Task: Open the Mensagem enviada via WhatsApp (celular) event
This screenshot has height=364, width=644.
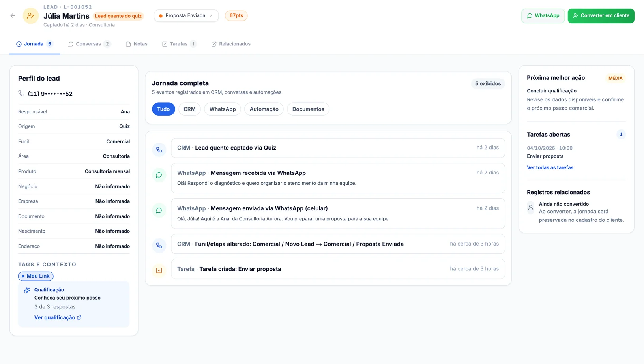Action: click(x=338, y=214)
